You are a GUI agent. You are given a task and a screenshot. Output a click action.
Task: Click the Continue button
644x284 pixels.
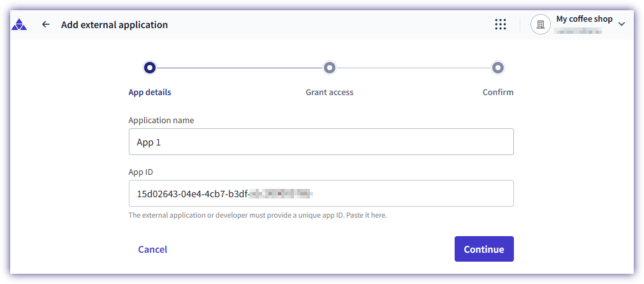tap(484, 249)
